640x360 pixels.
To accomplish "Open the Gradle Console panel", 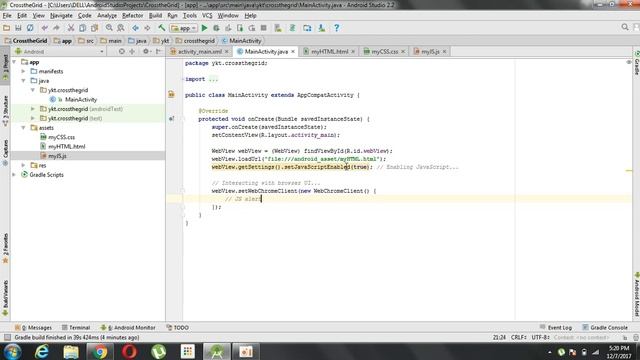I will pos(604,327).
